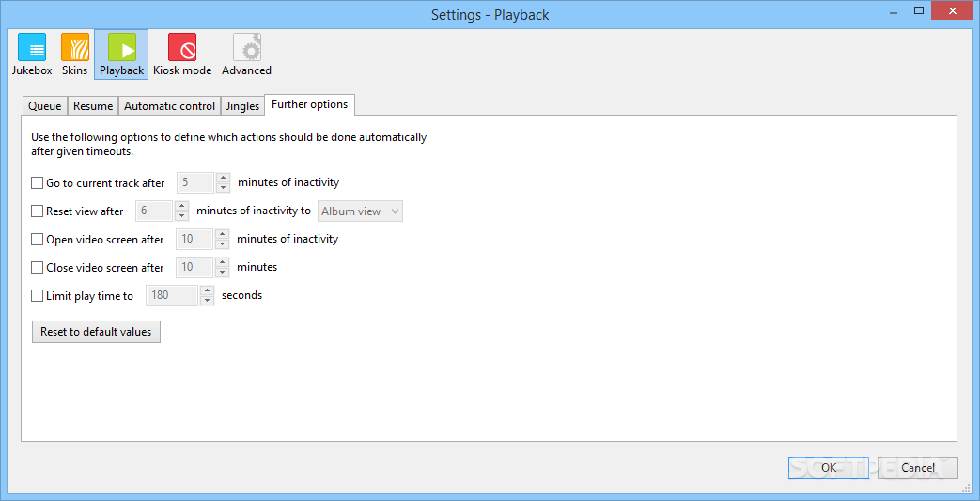Click the limit play time seconds field
Image resolution: width=980 pixels, height=501 pixels.
[171, 296]
